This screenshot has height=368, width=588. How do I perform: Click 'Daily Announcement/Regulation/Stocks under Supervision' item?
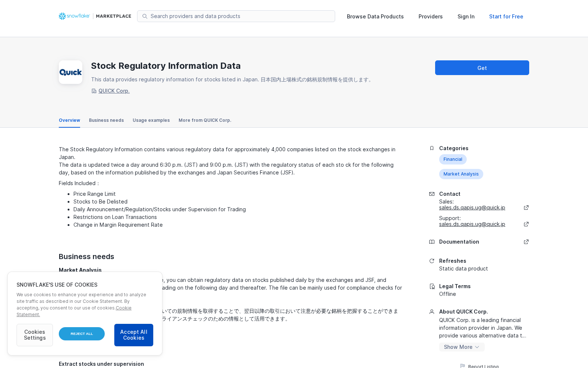[x=159, y=209]
